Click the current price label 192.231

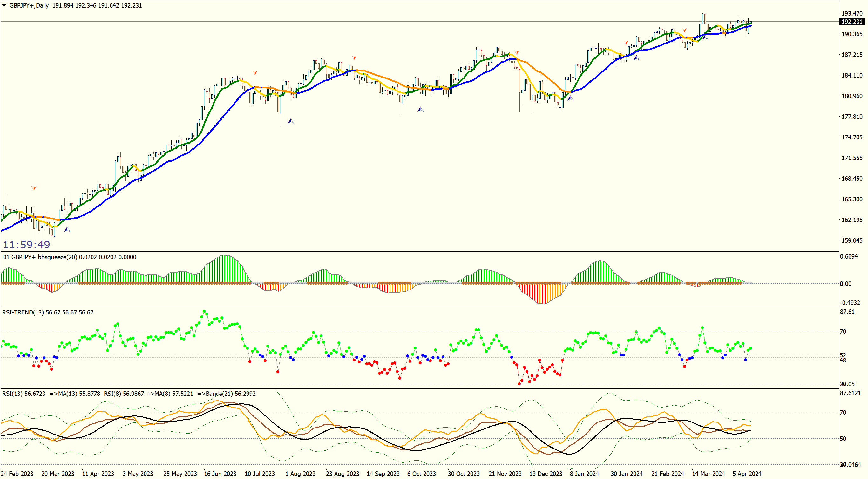point(851,22)
